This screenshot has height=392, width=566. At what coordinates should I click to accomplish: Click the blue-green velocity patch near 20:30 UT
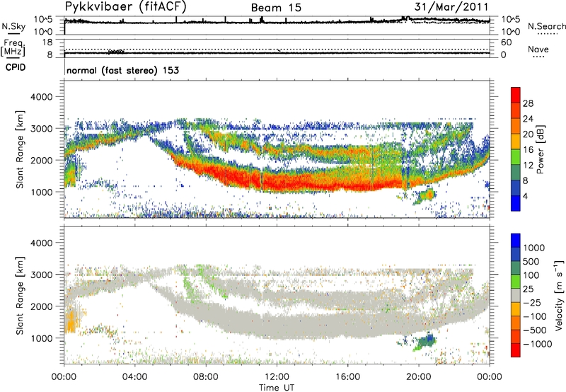(x=426, y=341)
